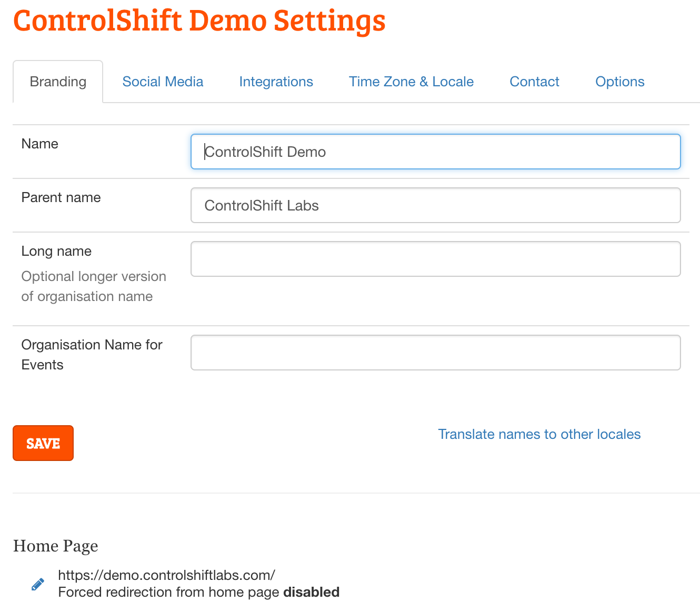The width and height of the screenshot is (700, 602).
Task: Click the Optional longer version help text
Action: [x=94, y=286]
